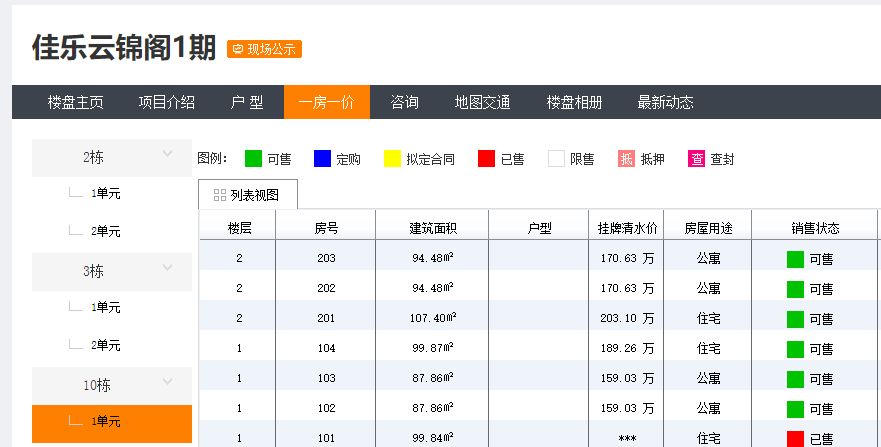881x447 pixels.
Task: Click the white 限售 legend swatch
Action: click(x=556, y=159)
